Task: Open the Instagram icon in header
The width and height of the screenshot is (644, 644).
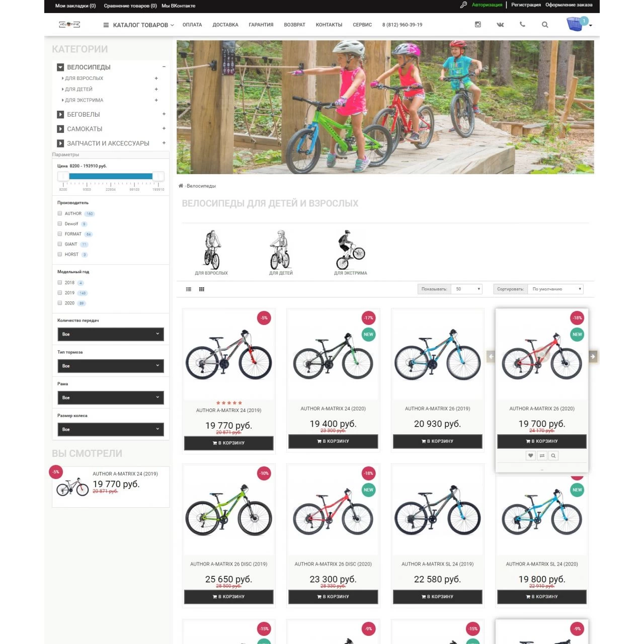Action: pos(478,25)
